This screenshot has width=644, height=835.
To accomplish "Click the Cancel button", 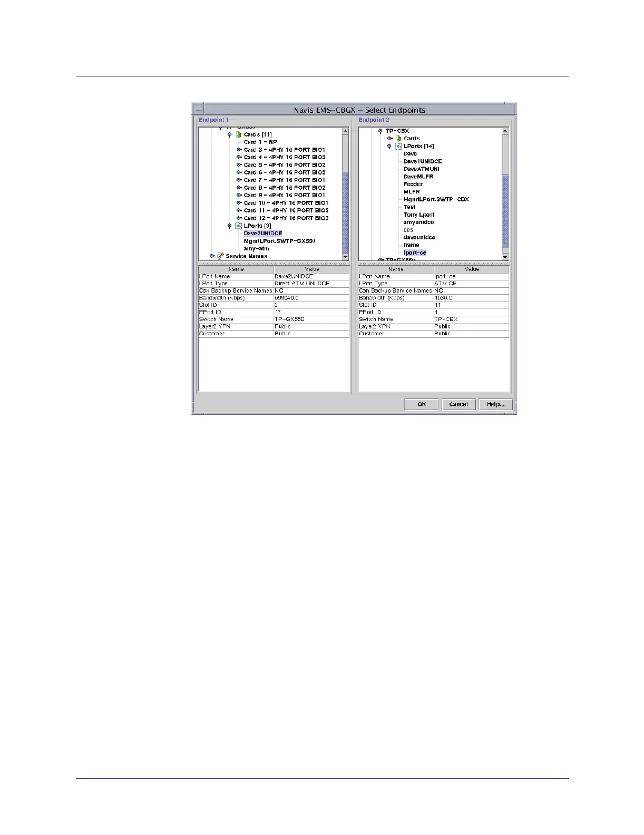I will coord(458,404).
